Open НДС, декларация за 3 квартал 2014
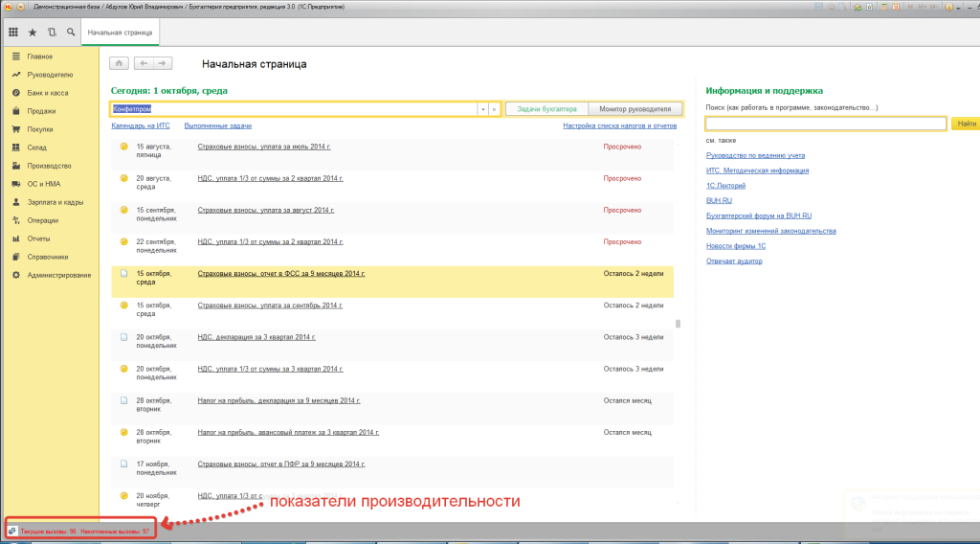The image size is (980, 544). 256,337
